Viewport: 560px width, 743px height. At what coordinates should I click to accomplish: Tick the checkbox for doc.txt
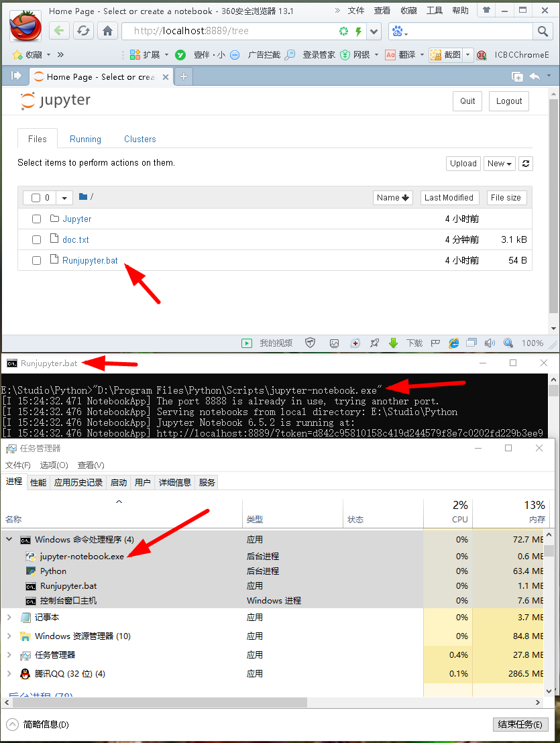coord(36,240)
